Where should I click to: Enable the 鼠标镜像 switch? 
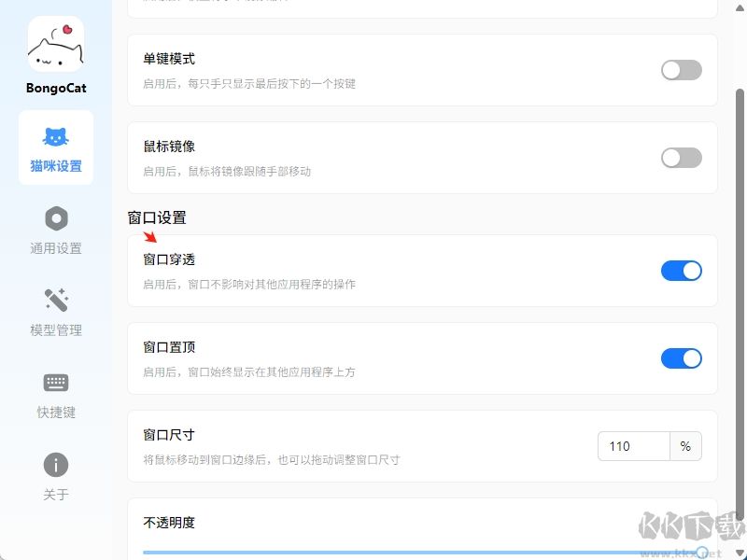(x=681, y=158)
